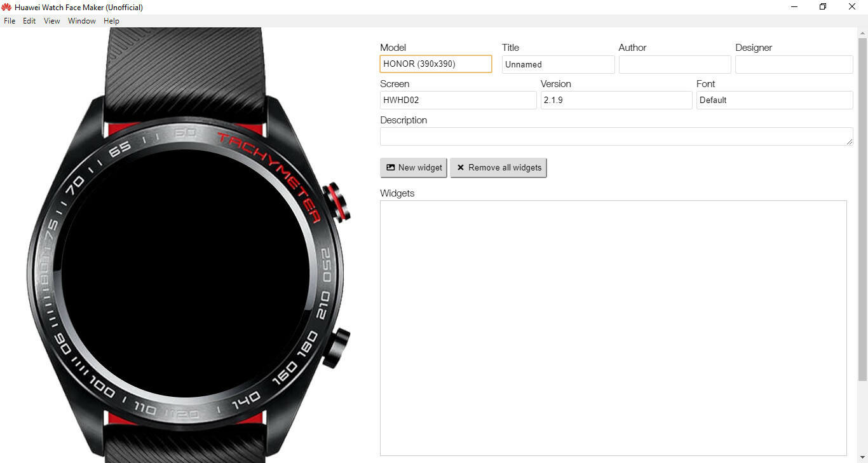
Task: Focus the Title field containing Unnamed
Action: [x=559, y=64]
